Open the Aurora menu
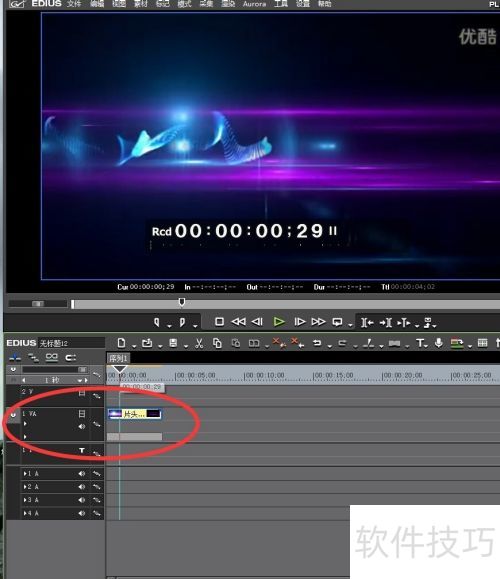Image resolution: width=500 pixels, height=579 pixels. [x=254, y=4]
